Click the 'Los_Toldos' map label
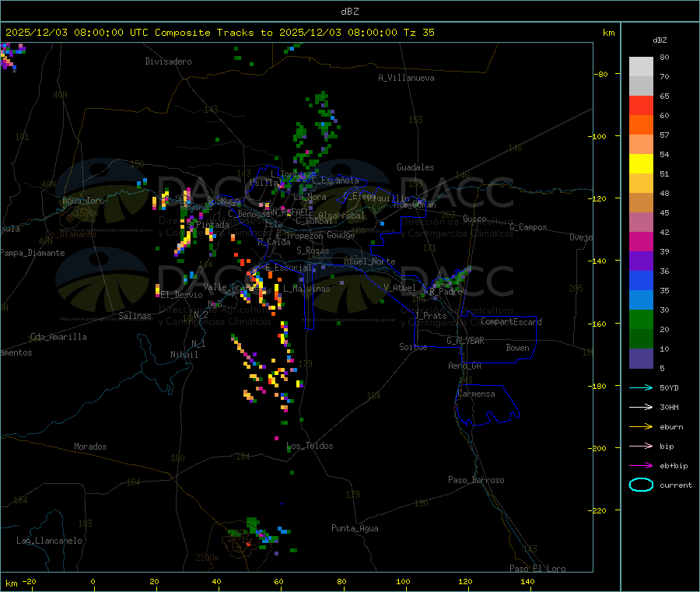This screenshot has width=700, height=592. click(310, 446)
